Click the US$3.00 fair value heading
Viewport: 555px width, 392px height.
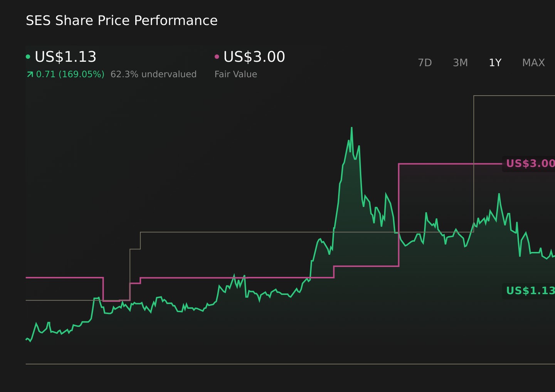[254, 57]
